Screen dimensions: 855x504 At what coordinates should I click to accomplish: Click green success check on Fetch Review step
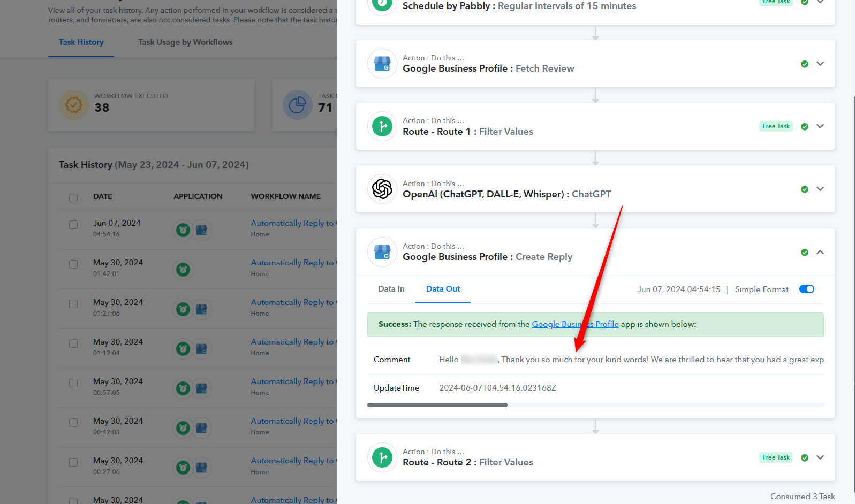tap(805, 64)
